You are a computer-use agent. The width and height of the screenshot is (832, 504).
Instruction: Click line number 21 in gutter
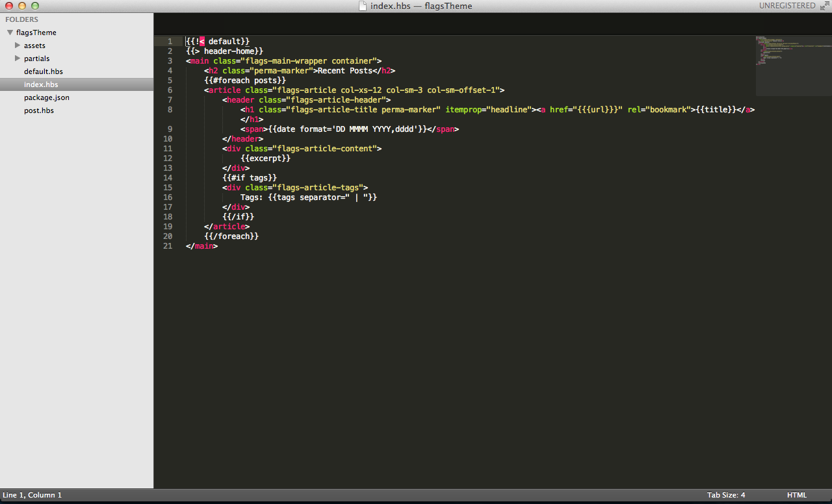tap(168, 246)
